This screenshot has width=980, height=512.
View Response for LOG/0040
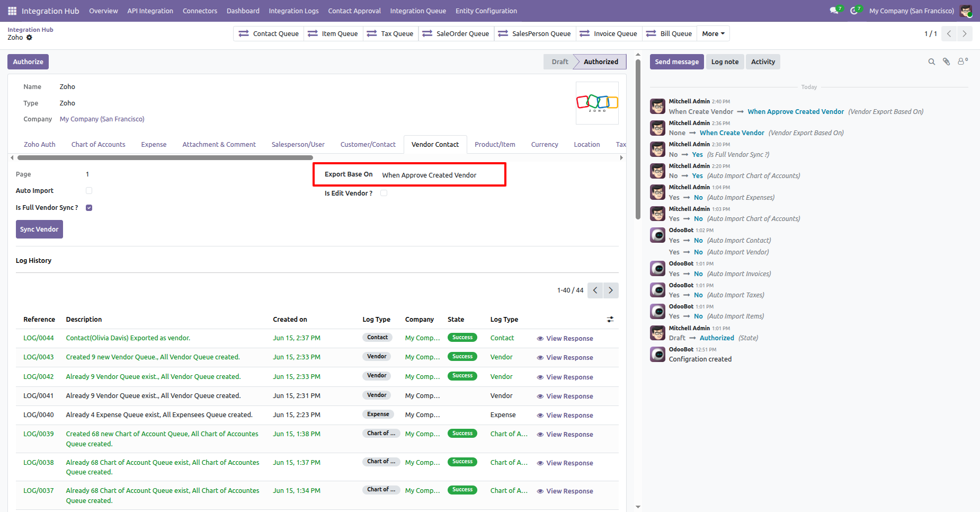pyautogui.click(x=565, y=416)
